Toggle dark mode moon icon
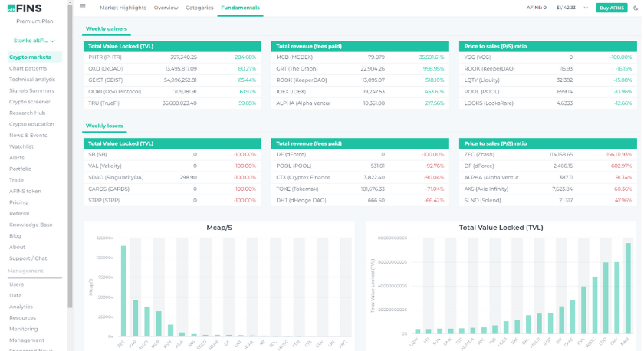This screenshot has height=351, width=644. (636, 8)
